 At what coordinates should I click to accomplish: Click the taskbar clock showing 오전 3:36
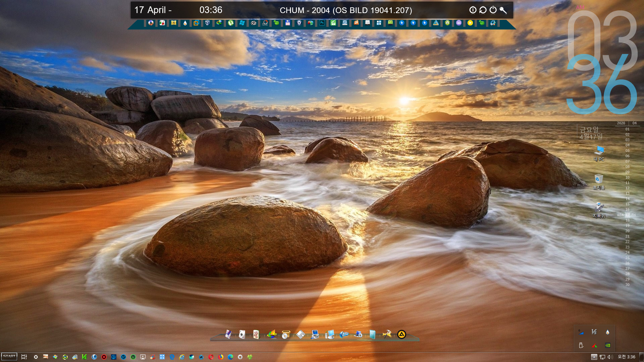point(627,357)
